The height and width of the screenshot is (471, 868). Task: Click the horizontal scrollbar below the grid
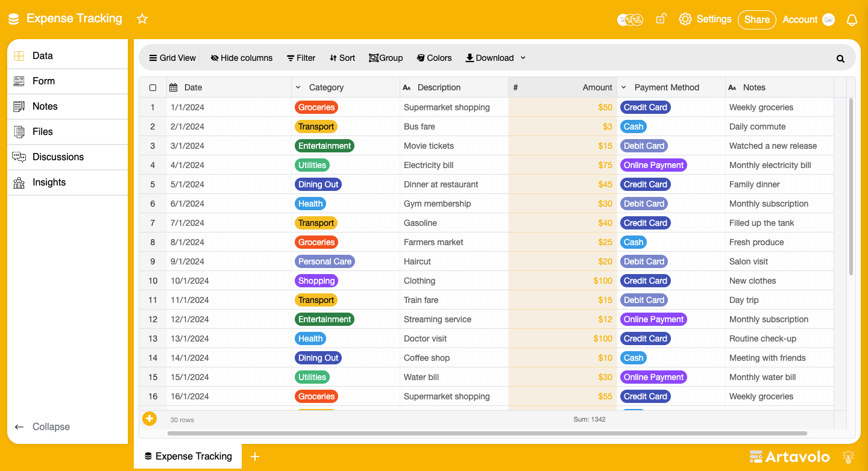487,433
